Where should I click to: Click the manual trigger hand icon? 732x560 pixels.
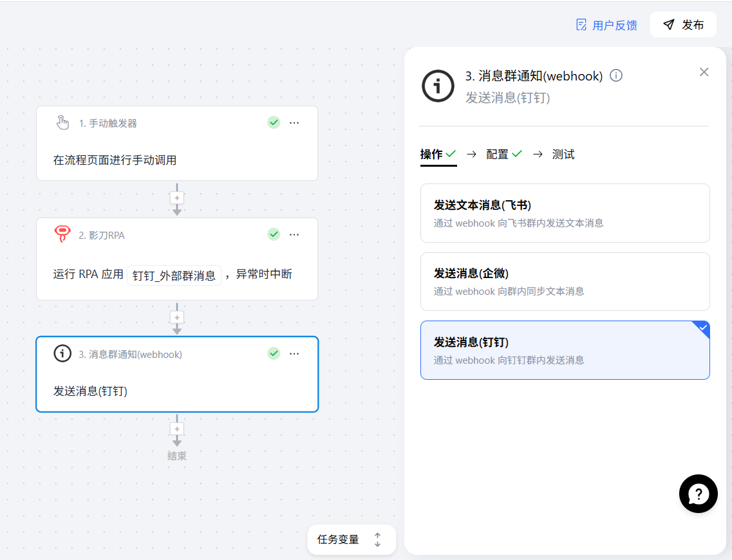(62, 123)
